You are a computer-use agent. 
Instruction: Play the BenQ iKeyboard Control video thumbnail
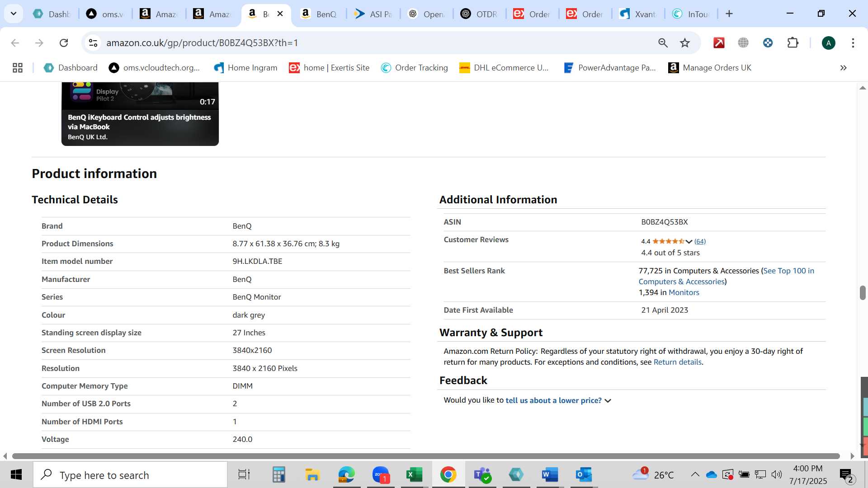tap(140, 114)
